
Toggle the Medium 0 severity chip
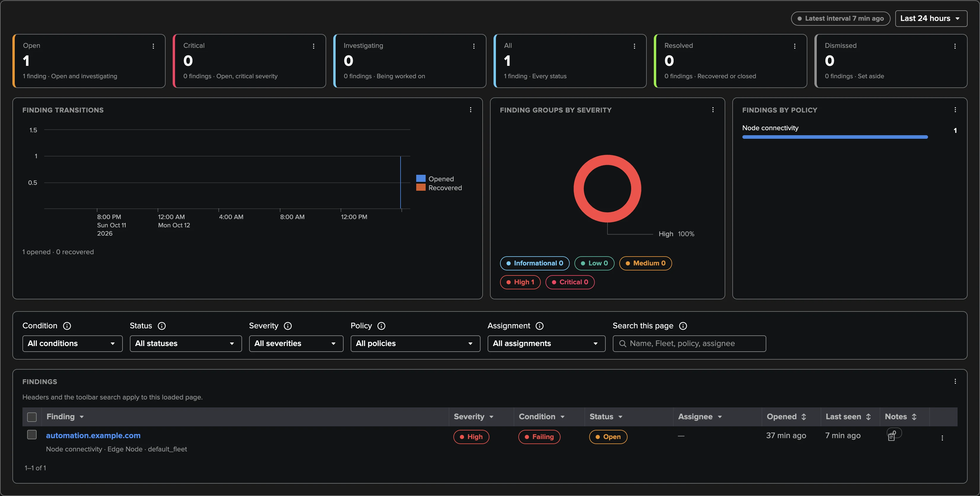click(646, 263)
